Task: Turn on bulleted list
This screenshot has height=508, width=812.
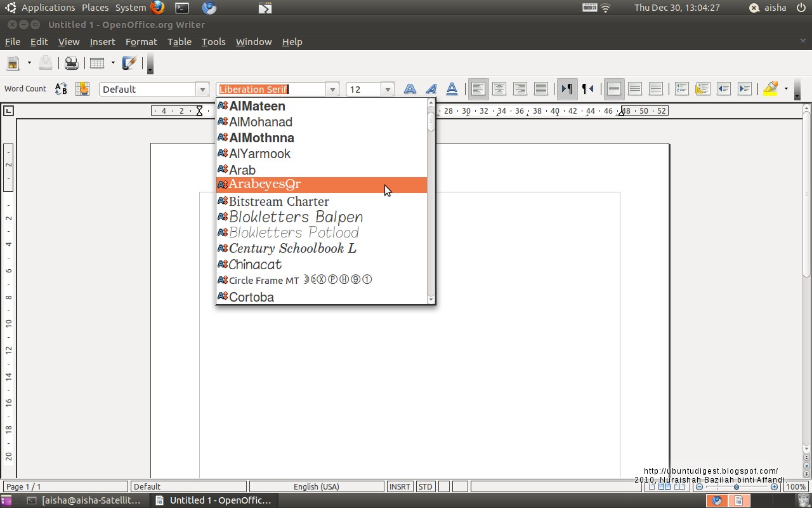Action: [703, 89]
